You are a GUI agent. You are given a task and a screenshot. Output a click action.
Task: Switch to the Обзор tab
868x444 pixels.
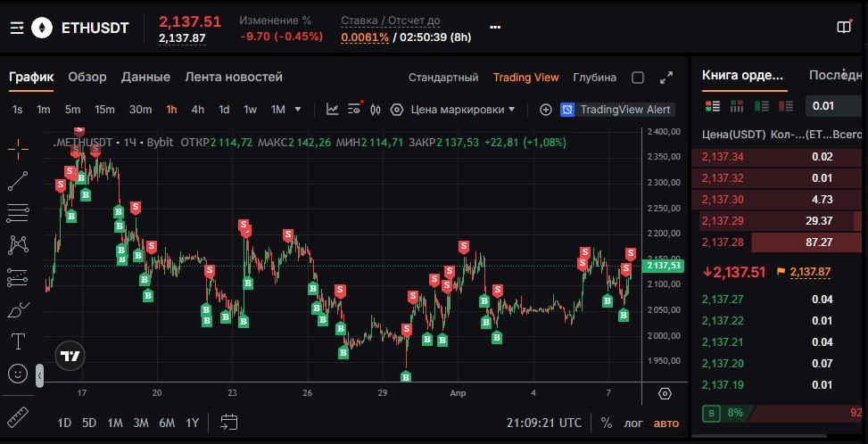coord(87,77)
